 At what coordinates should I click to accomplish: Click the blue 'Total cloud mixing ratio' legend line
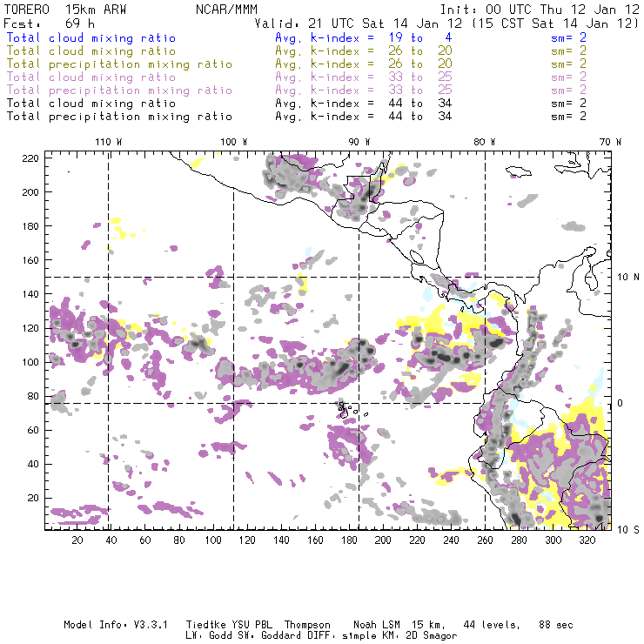(x=91, y=37)
